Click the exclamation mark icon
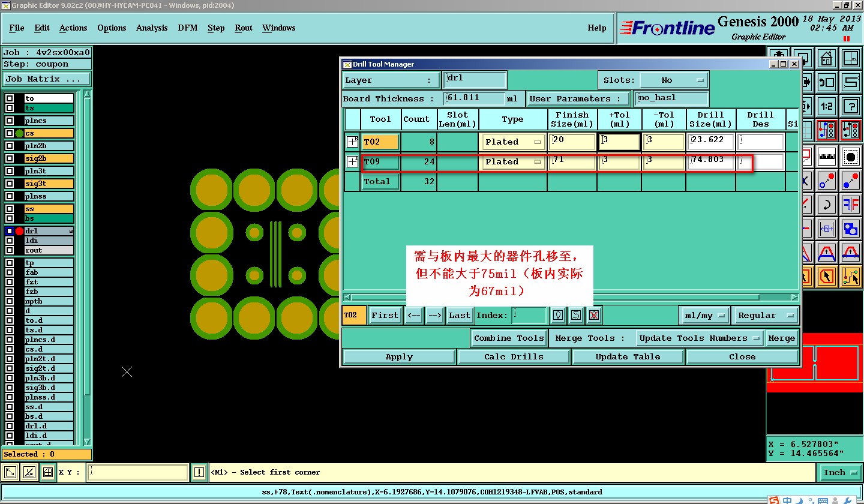The image size is (864, 504). [199, 472]
